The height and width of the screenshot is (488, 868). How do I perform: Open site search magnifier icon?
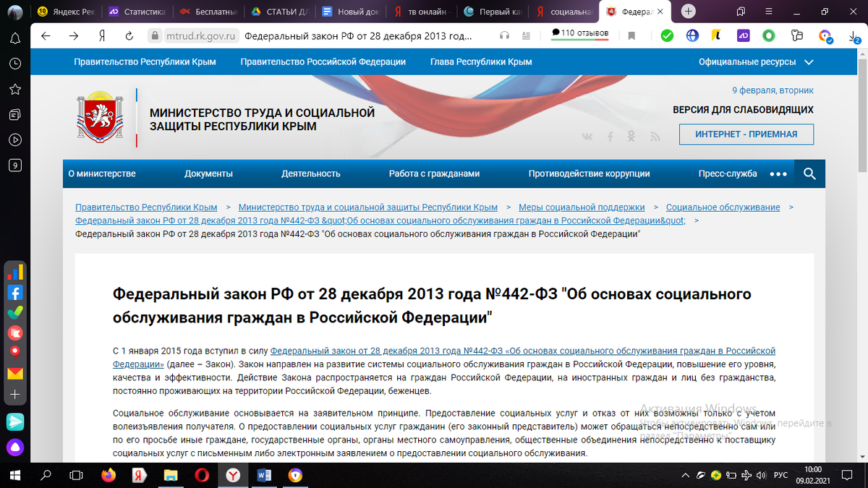click(809, 174)
